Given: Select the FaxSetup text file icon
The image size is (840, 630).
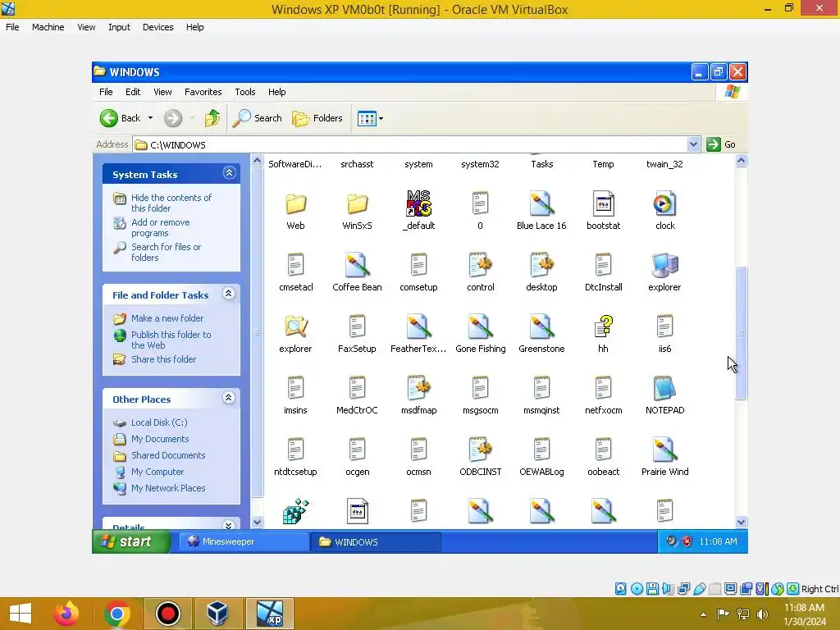Looking at the screenshot, I should click(x=357, y=326).
